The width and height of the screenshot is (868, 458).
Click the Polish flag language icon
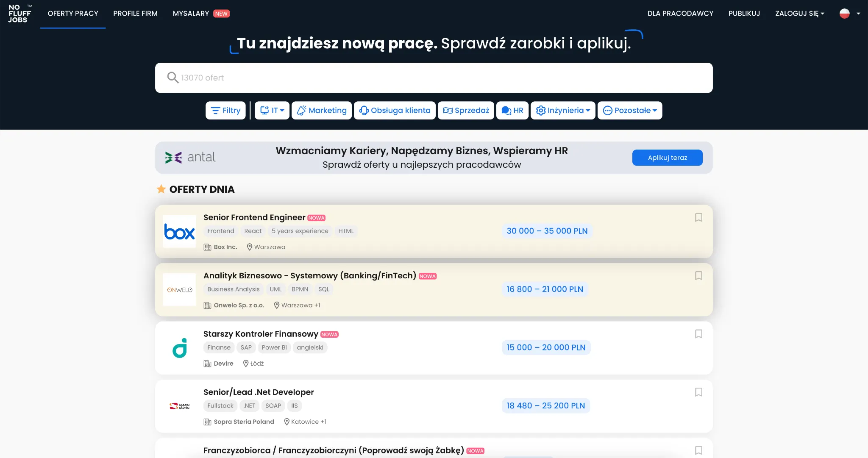click(845, 14)
